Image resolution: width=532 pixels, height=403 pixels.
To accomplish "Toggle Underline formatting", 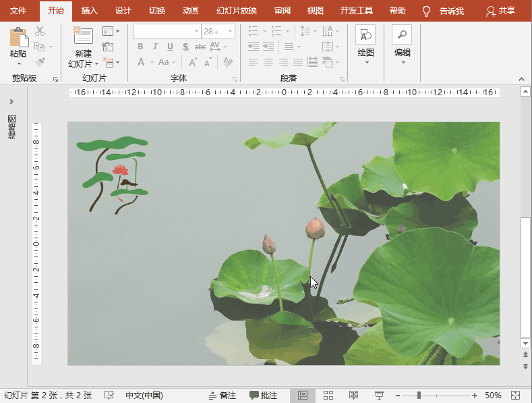I will pyautogui.click(x=171, y=47).
